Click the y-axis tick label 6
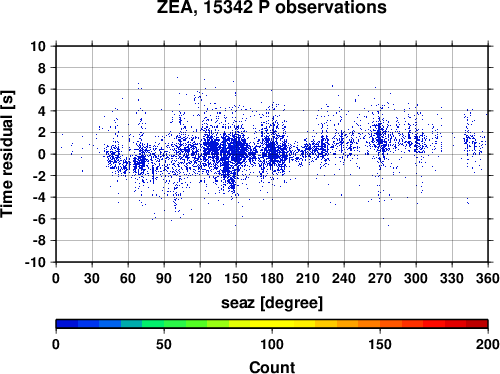The image size is (500, 374). 42,89
